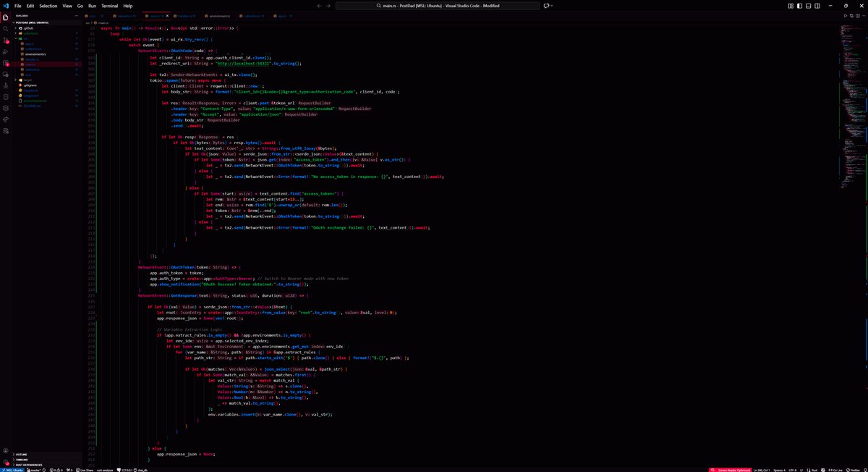Open the Edit menu
This screenshot has width=868, height=472.
pos(30,6)
